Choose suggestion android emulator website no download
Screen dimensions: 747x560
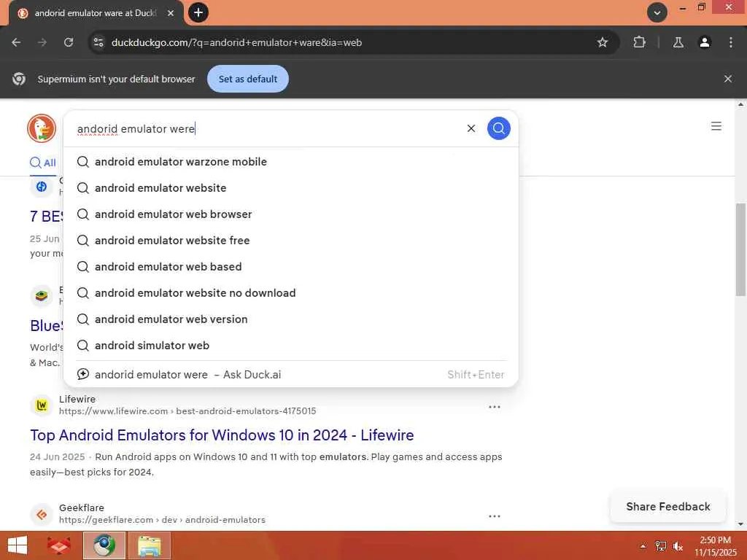pos(290,293)
